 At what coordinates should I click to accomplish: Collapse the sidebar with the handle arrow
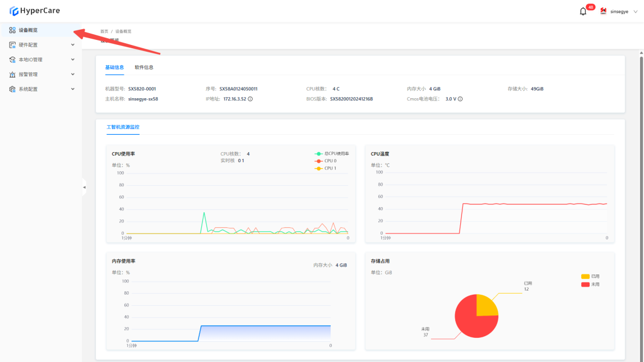coord(84,187)
